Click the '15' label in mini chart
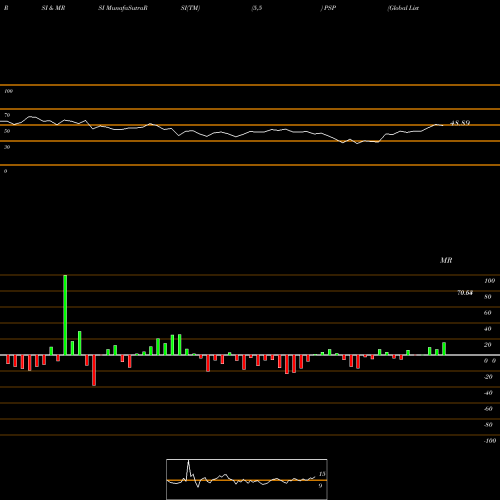Viewport: 500px width, 500px height. coord(322,474)
